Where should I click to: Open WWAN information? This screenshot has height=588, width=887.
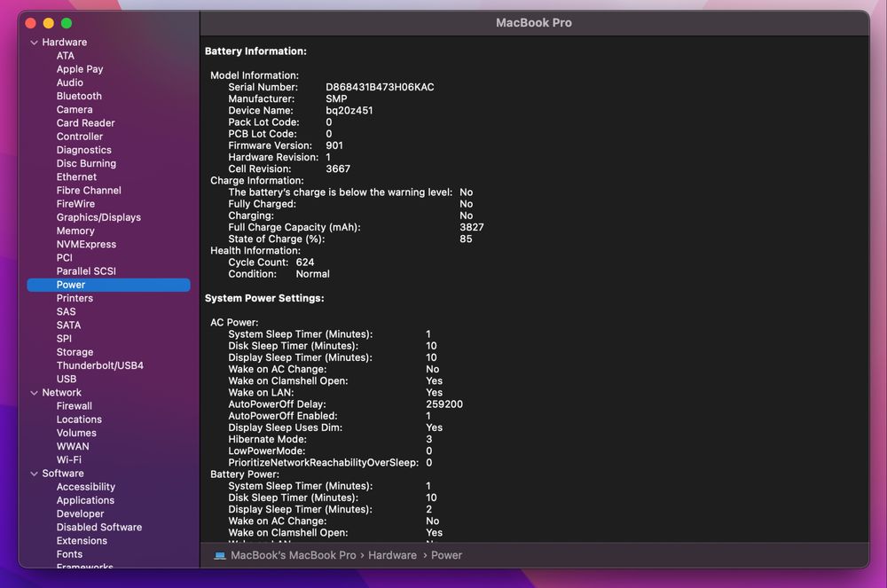point(73,447)
